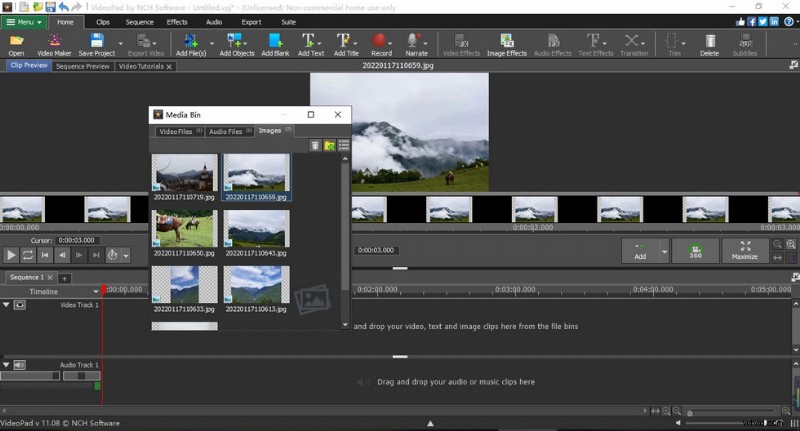Switch to the Export ribbon tab
This screenshot has height=431, width=800.
(251, 22)
